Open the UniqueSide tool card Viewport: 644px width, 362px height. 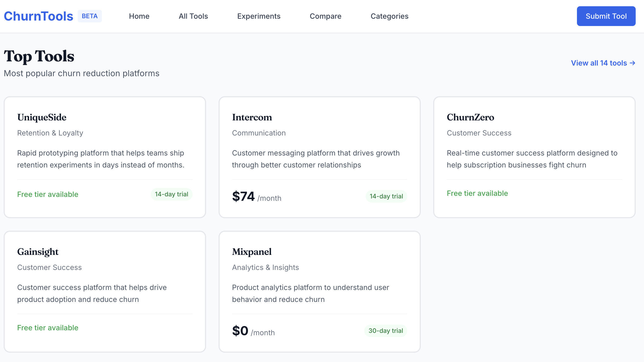pyautogui.click(x=105, y=157)
